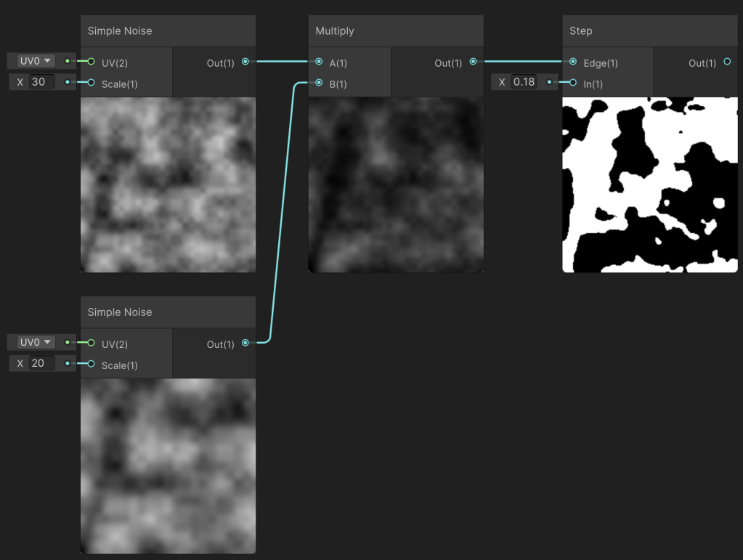743x560 pixels.
Task: Click the Multiply node preview image
Action: 396,185
